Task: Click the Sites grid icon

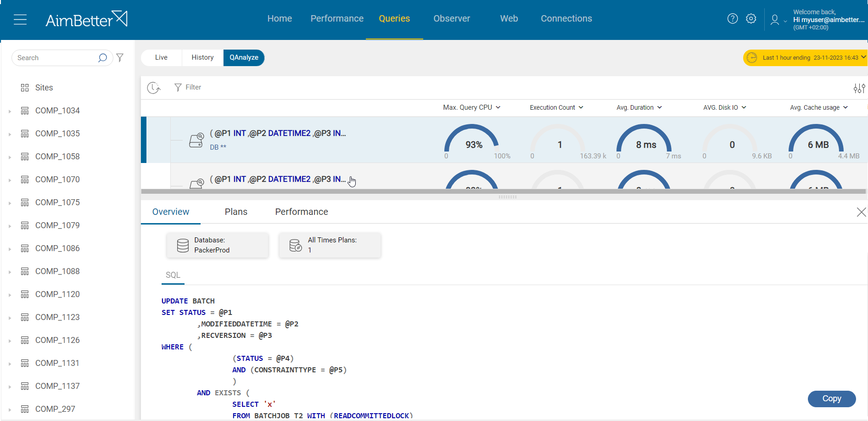Action: click(x=25, y=88)
